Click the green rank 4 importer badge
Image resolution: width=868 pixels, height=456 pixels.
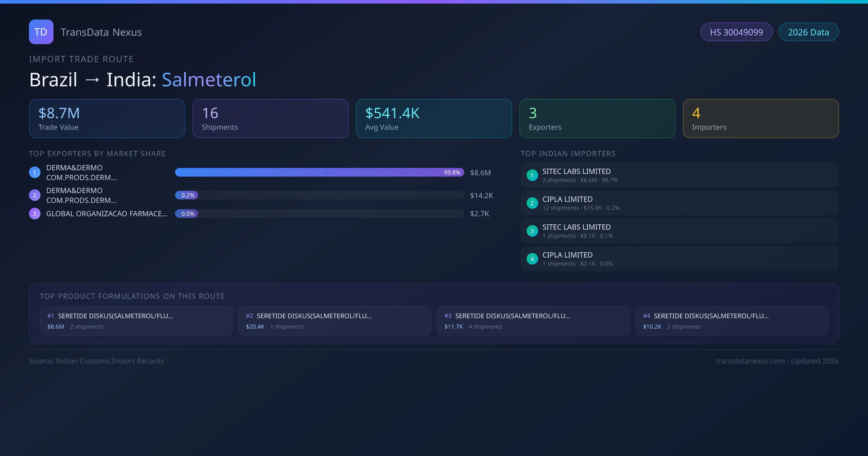[532, 259]
